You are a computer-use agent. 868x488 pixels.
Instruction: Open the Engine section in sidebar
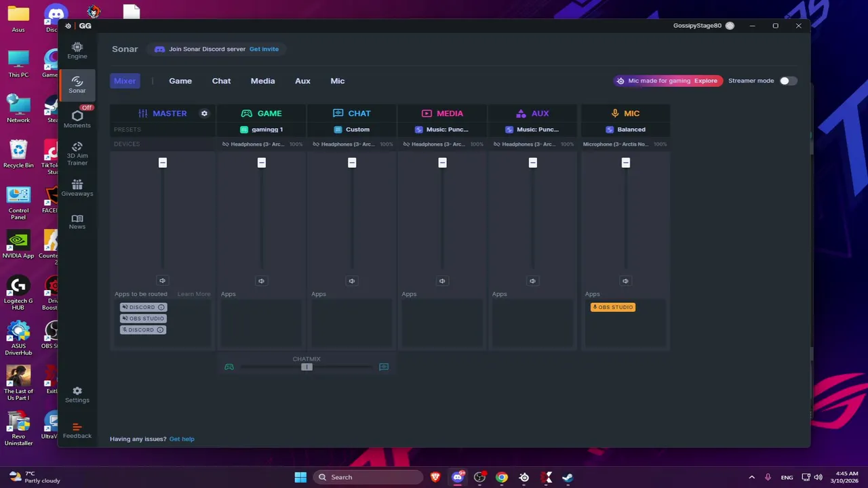click(77, 50)
